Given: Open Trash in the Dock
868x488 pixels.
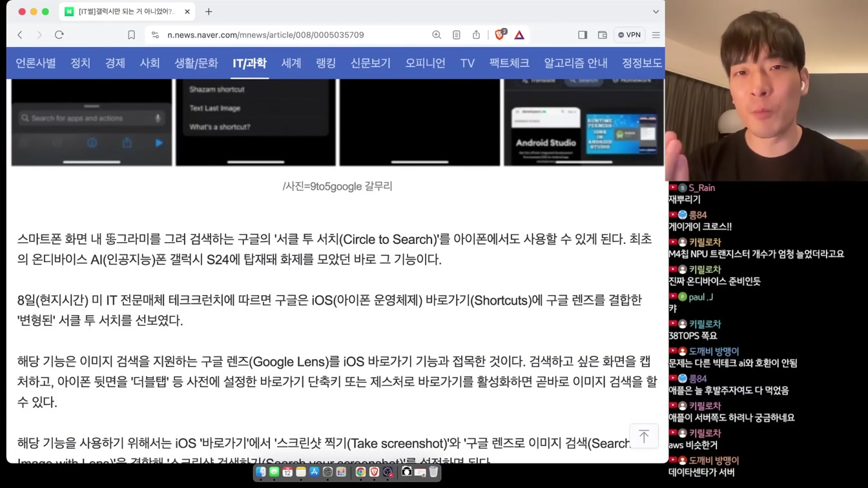Looking at the screenshot, I should tap(433, 472).
